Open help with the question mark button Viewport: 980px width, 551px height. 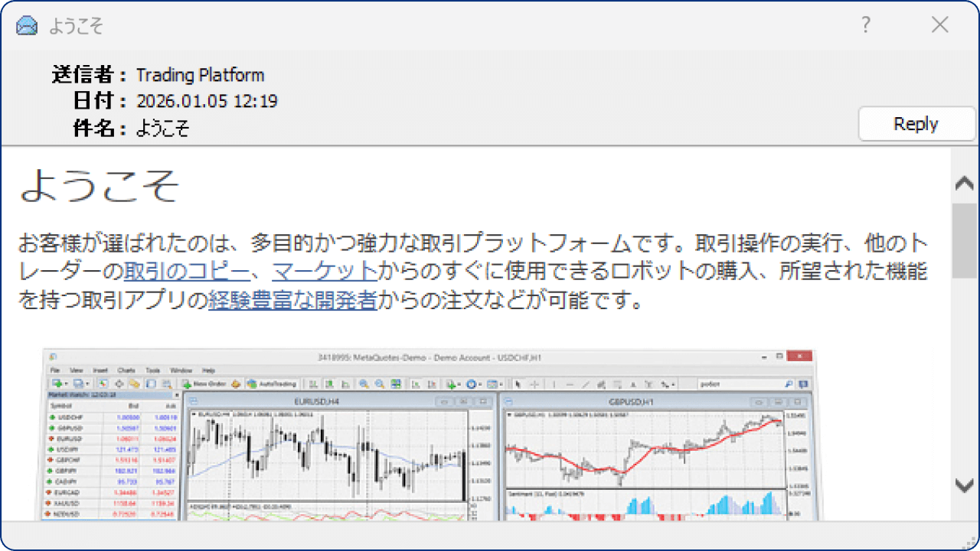(866, 25)
